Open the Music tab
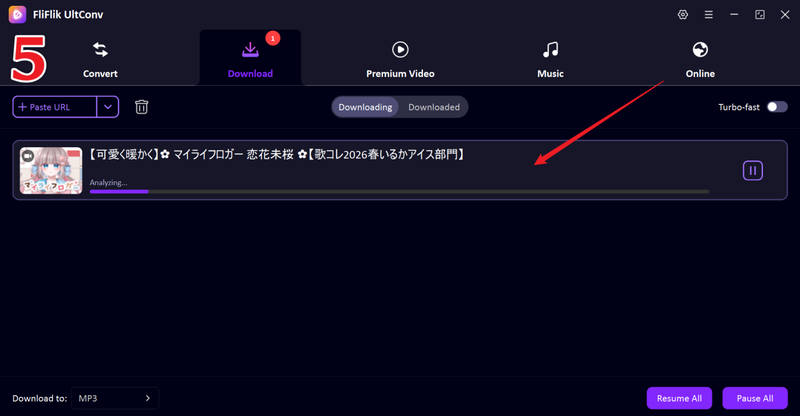The image size is (800, 416). tap(550, 60)
